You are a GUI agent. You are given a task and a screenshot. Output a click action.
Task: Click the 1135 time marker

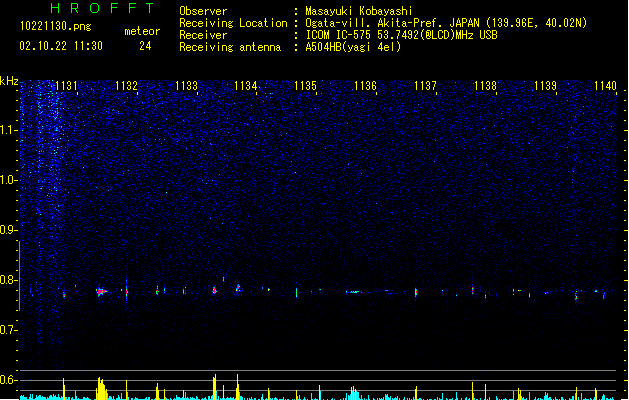306,86
